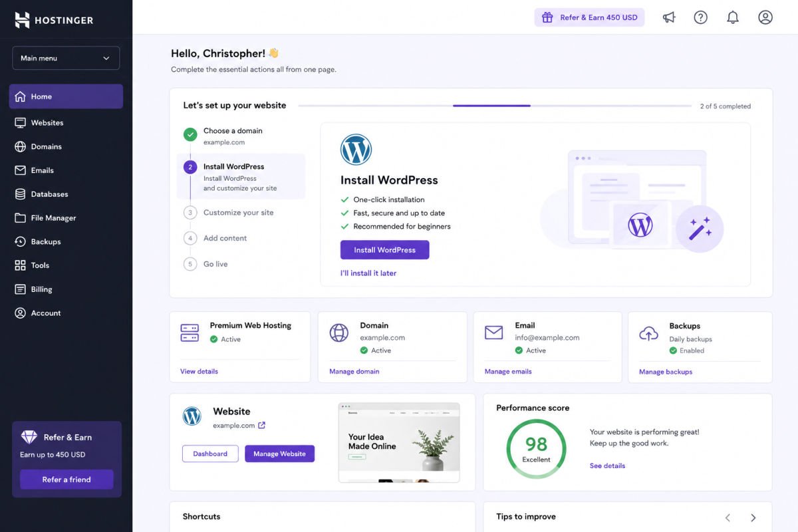
Task: Click See details under performance score
Action: [607, 466]
